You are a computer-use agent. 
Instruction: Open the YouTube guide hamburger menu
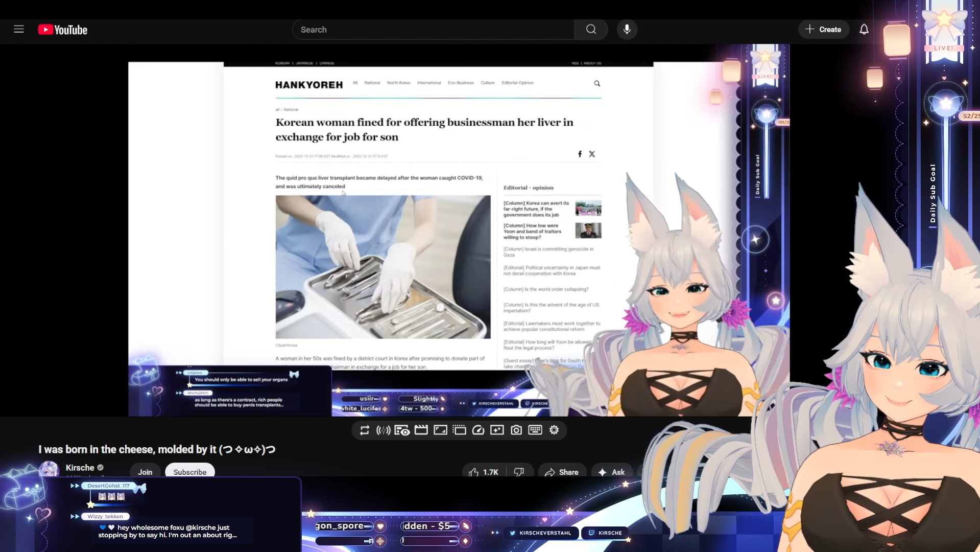click(19, 29)
